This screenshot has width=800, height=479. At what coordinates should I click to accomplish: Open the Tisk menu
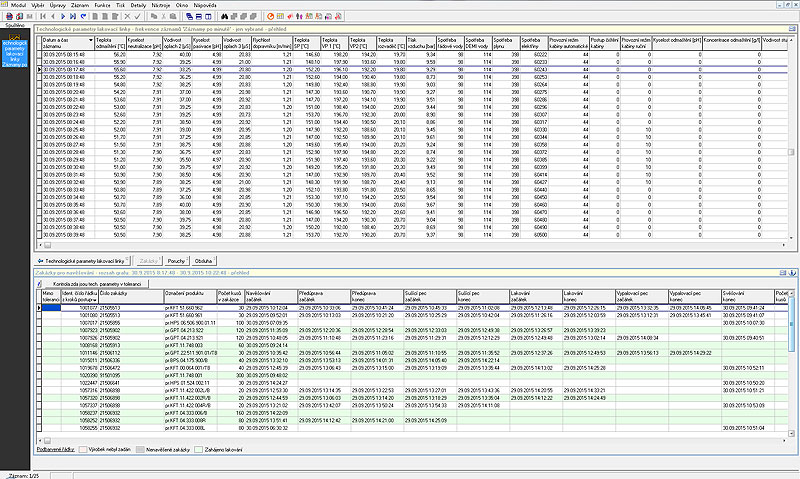[x=121, y=5]
